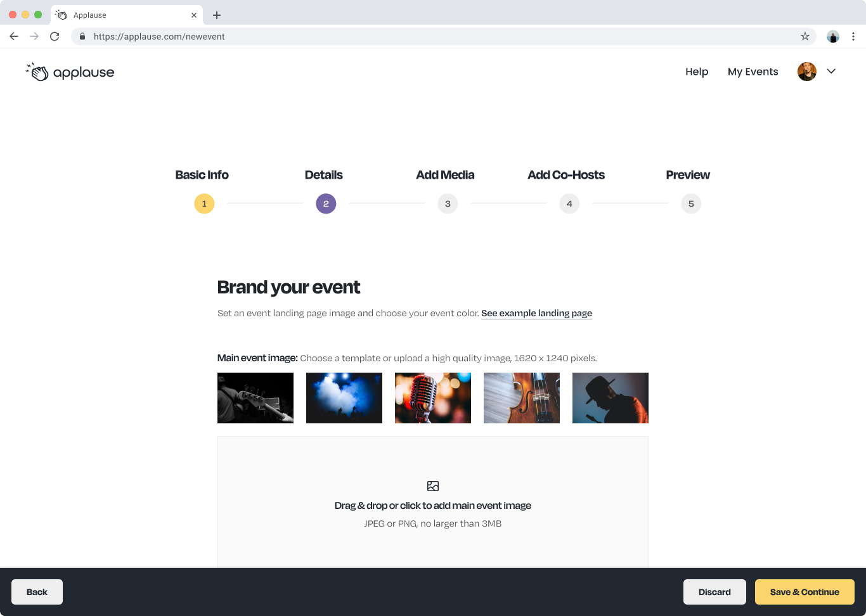Open step 5 Preview
The image size is (866, 616).
(x=691, y=203)
